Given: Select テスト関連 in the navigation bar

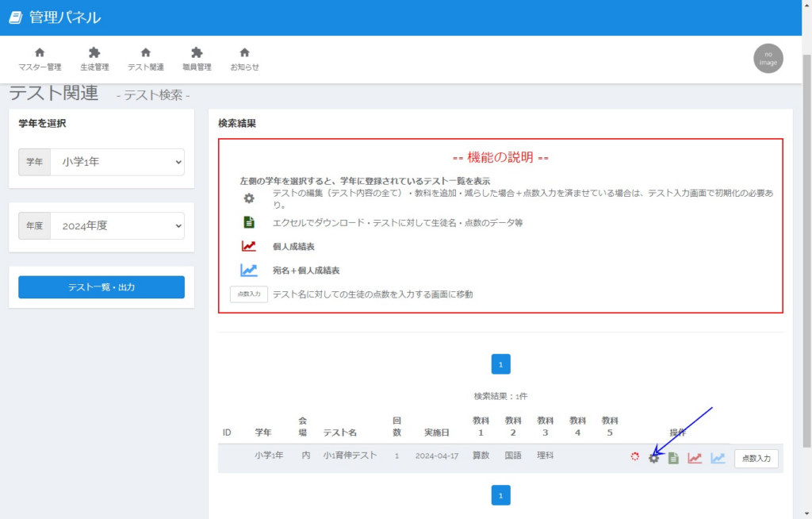Looking at the screenshot, I should (x=146, y=60).
